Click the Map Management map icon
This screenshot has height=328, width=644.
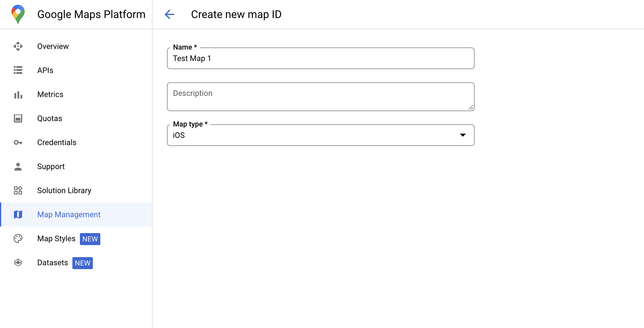coord(18,215)
